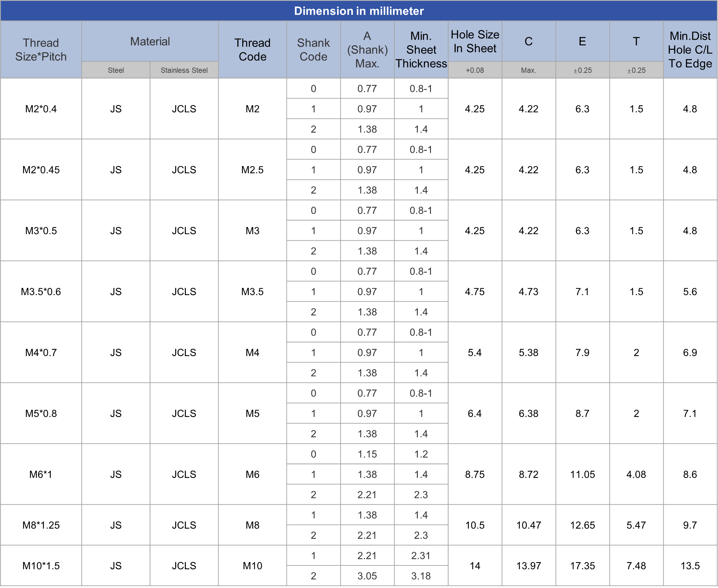Click the cell with value 3.05

(367, 576)
